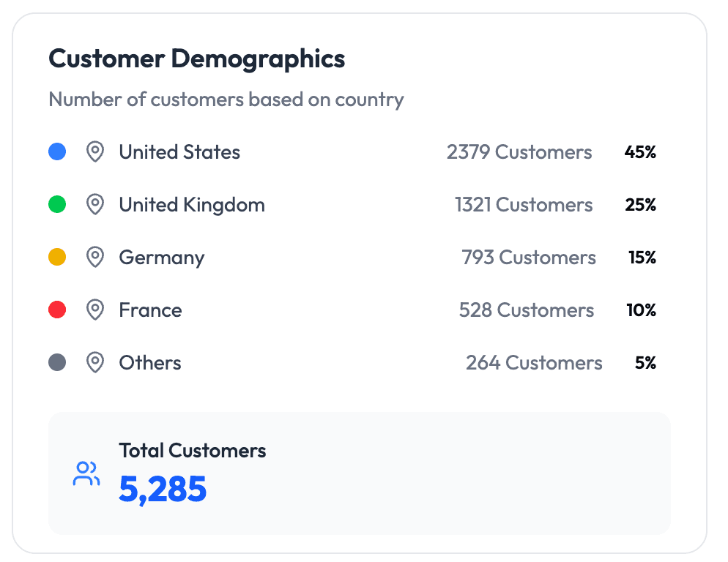
Task: Click the yellow Germany color dot
Action: point(57,258)
